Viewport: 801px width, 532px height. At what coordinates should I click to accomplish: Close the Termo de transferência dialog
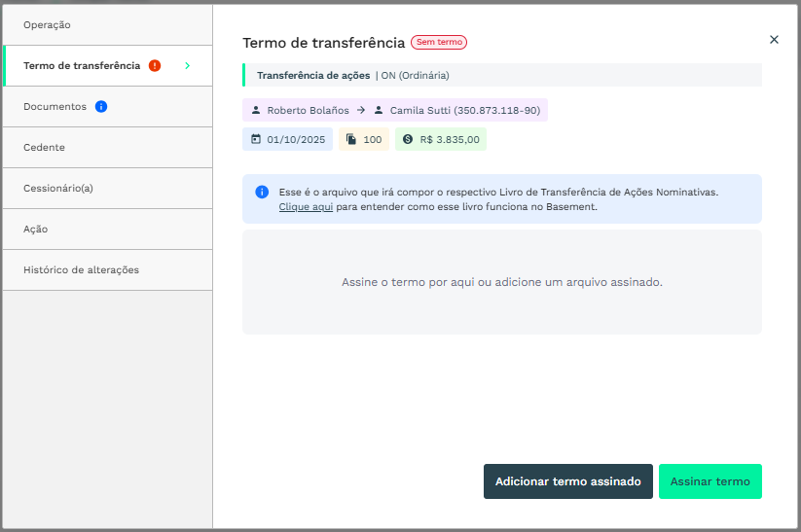coord(774,40)
